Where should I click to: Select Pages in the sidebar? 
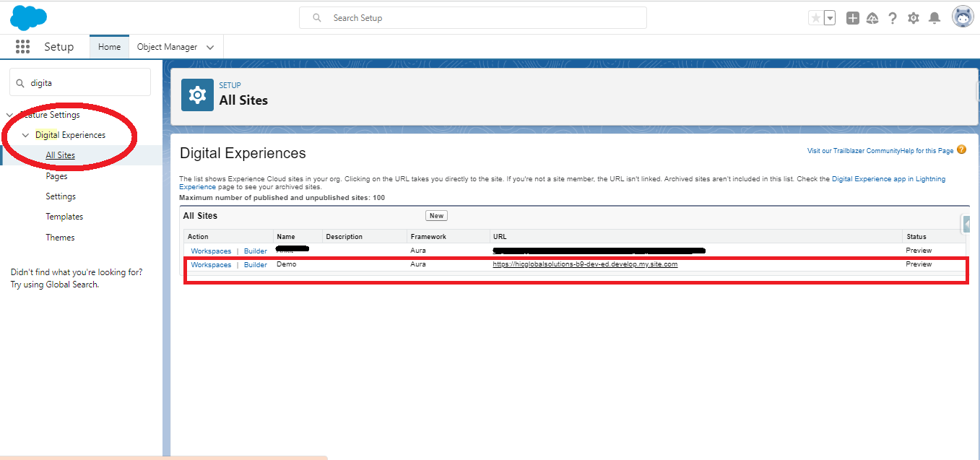(56, 176)
